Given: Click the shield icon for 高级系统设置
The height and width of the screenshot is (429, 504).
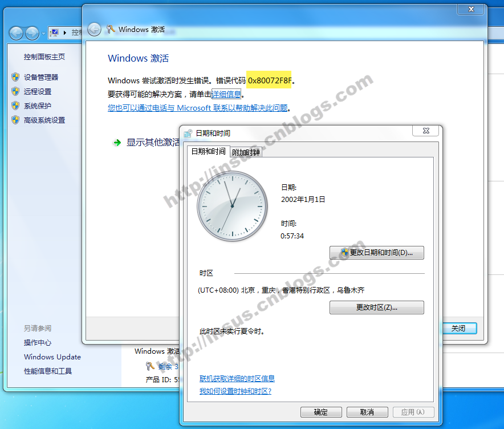Looking at the screenshot, I should coord(15,120).
